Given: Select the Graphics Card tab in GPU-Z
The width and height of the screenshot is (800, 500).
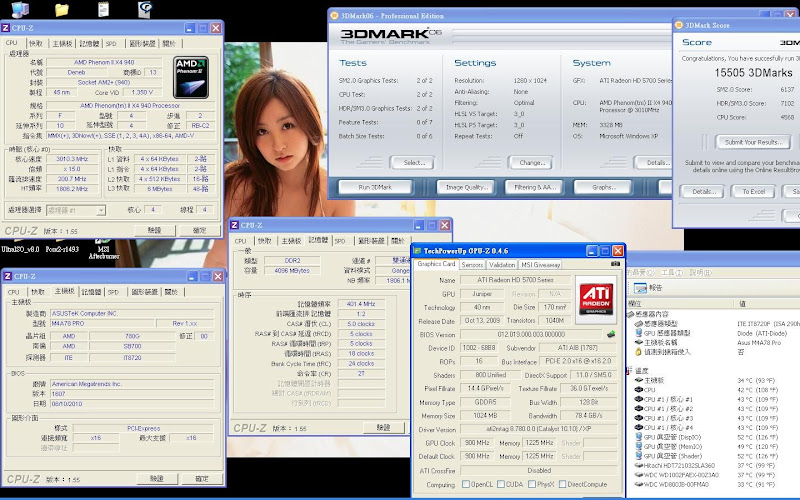Looking at the screenshot, I should pos(436,264).
